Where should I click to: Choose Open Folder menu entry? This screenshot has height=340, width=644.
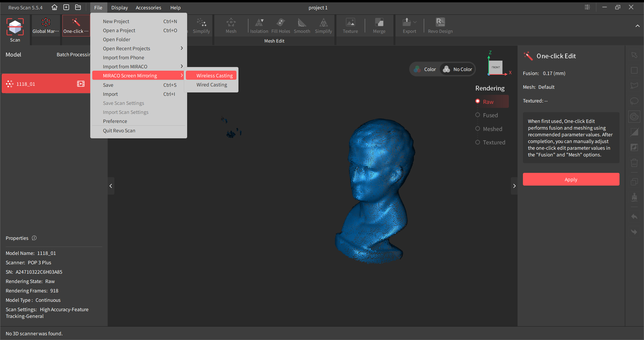(x=139, y=39)
